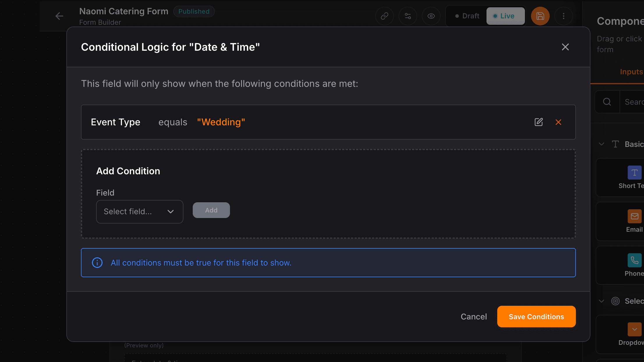The width and height of the screenshot is (644, 362).
Task: Switch to the Inputs tab
Action: click(631, 72)
